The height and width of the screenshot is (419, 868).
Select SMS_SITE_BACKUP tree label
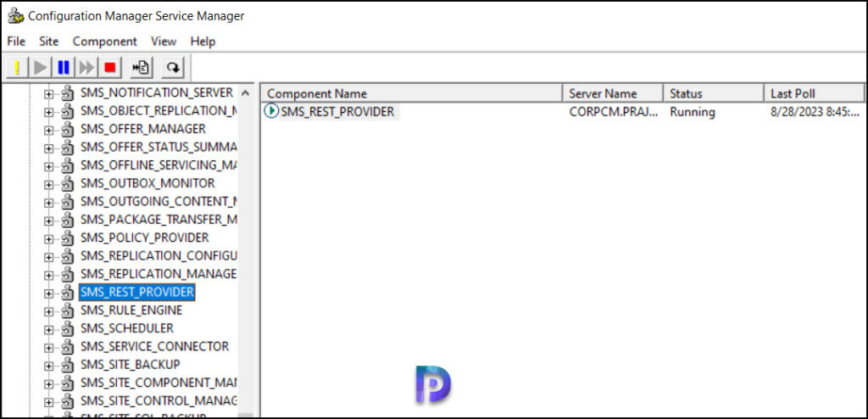[x=130, y=364]
